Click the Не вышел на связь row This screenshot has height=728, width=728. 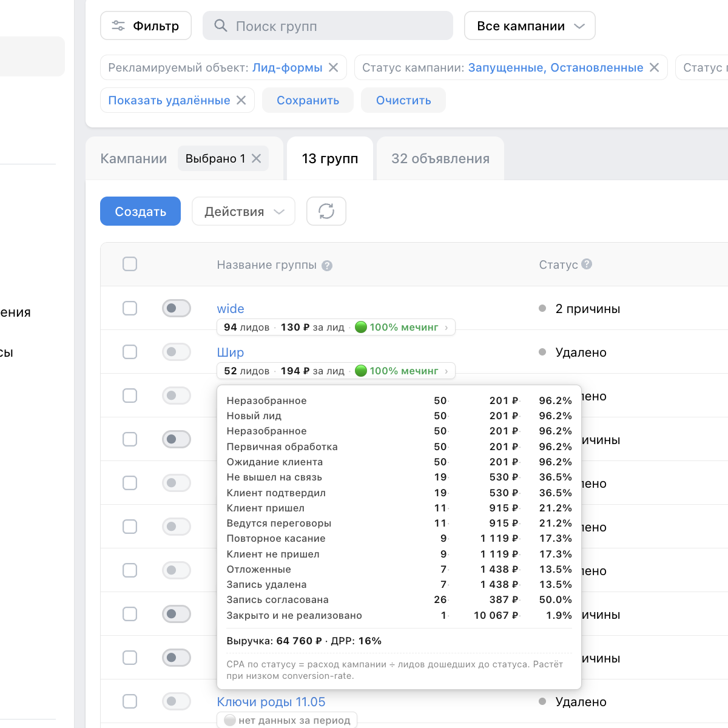click(399, 477)
